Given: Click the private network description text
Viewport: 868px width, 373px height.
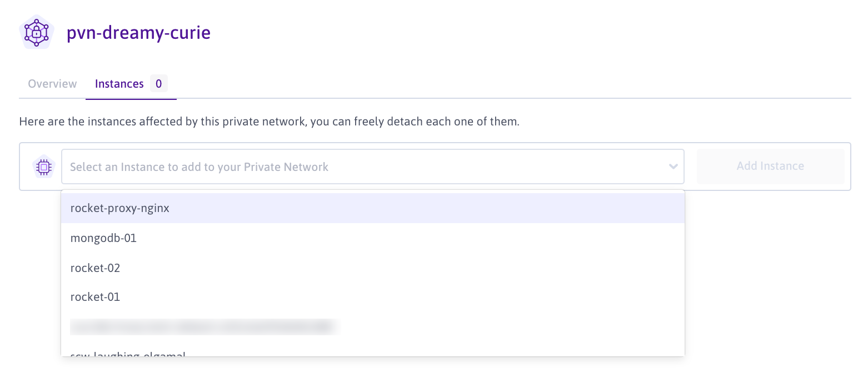Looking at the screenshot, I should 269,122.
